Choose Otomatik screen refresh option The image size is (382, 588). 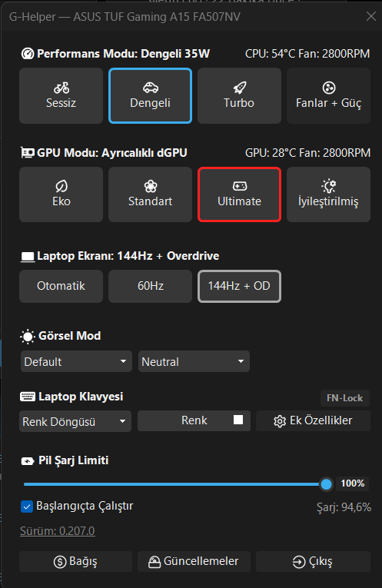point(61,286)
